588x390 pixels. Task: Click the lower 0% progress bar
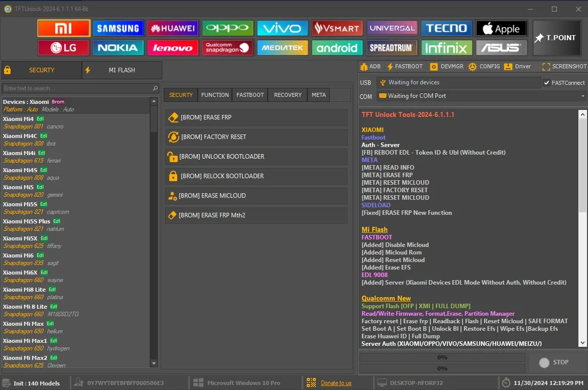coord(442,368)
